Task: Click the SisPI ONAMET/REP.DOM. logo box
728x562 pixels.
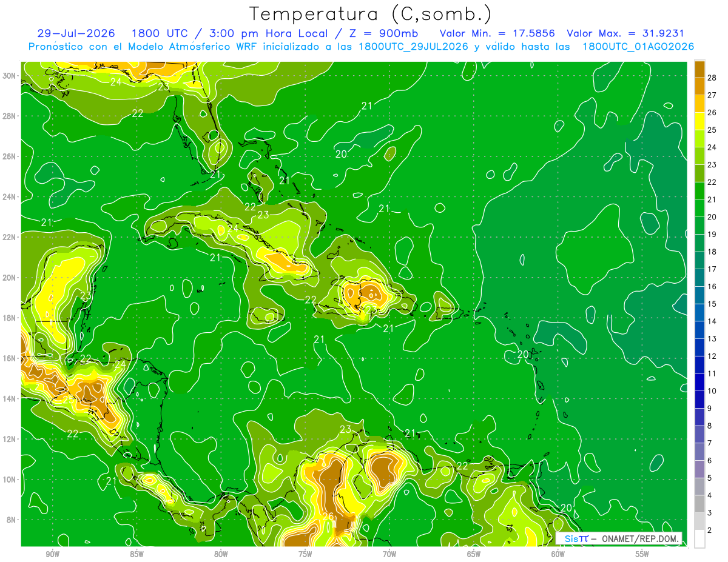Action: pyautogui.click(x=618, y=538)
